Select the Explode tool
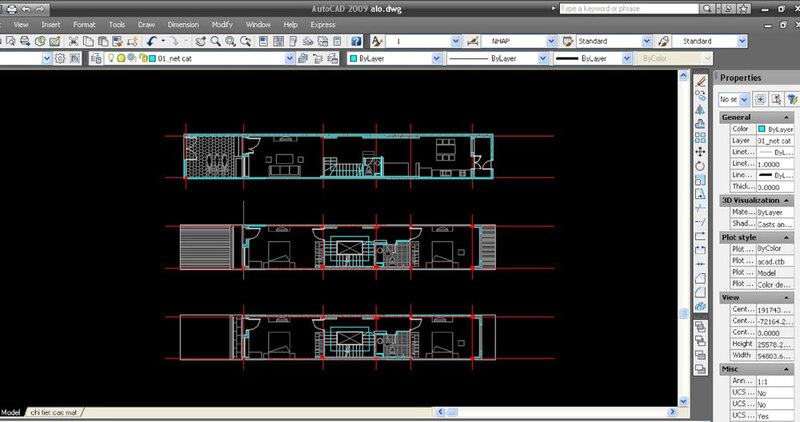Screen dimensions: 800x422 [x=701, y=306]
